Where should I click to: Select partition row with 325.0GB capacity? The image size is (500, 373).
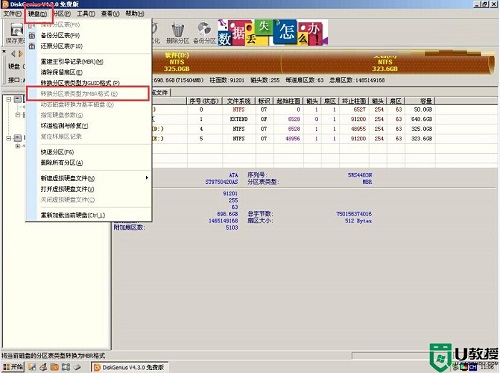coord(293,129)
